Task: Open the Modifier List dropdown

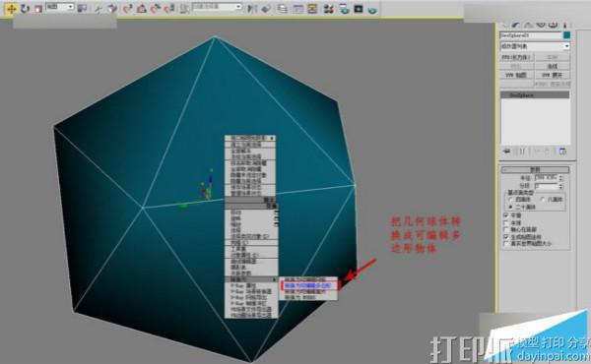Action: (535, 46)
